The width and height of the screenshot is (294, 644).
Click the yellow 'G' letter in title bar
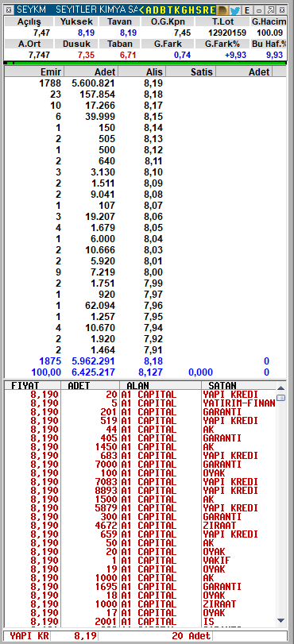coord(184,10)
